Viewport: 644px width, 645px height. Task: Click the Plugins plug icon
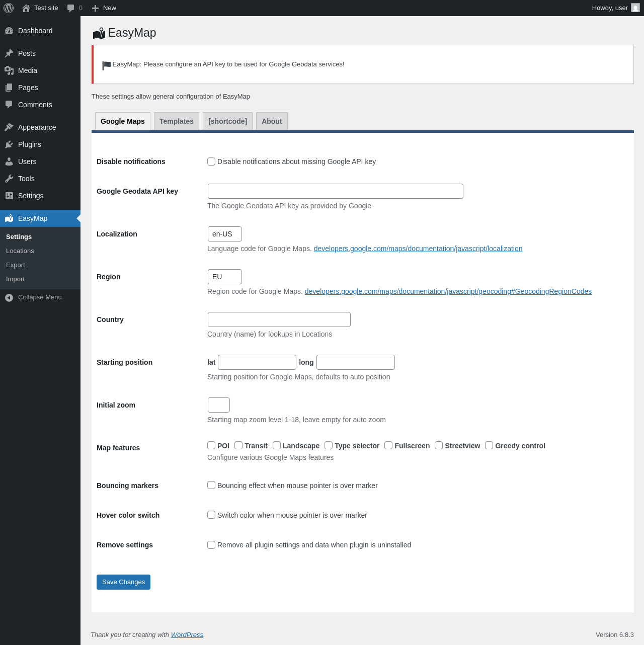tap(9, 144)
